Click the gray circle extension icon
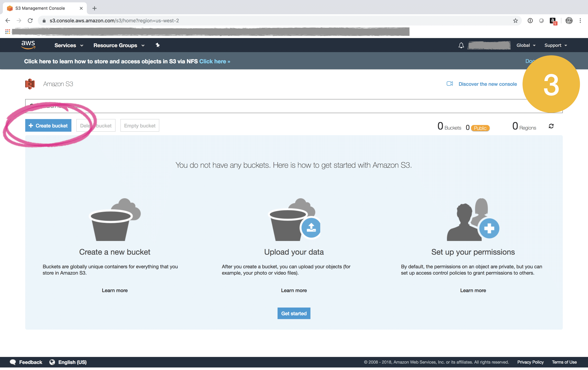588x370 pixels. [541, 20]
